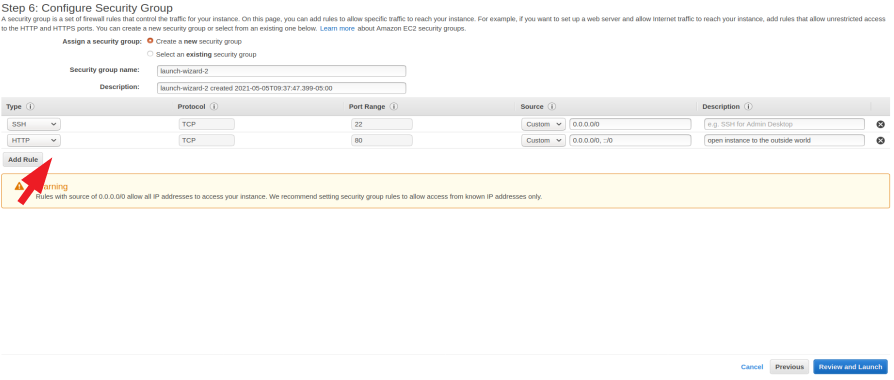894x380 pixels.
Task: Open the SSH type dropdown
Action: 34,124
